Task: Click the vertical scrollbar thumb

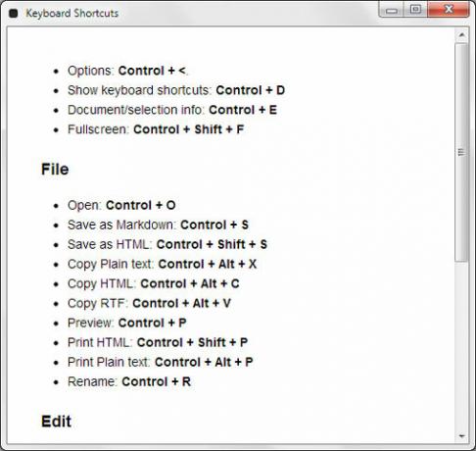Action: pos(461,152)
